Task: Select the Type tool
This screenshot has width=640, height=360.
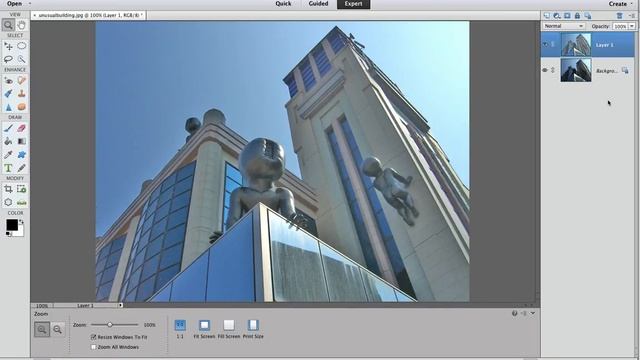Action: pyautogui.click(x=8, y=168)
